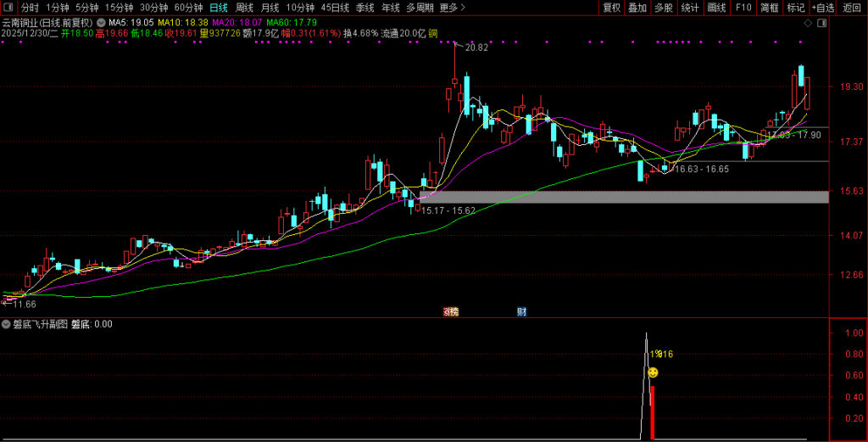Viewport: 868px width, 442px height.
Task: Click the left arrow at 11.66 low
Action: (4, 304)
